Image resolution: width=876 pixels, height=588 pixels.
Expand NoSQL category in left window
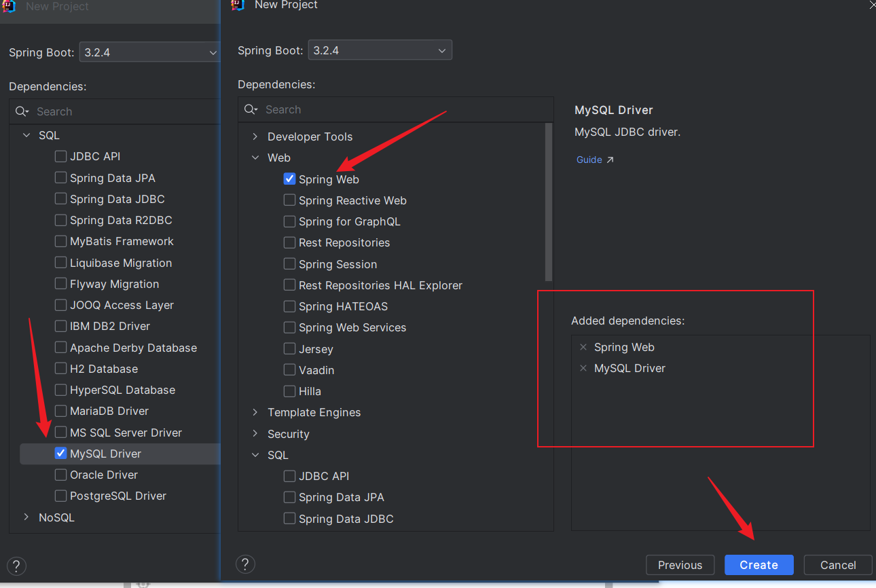pyautogui.click(x=26, y=517)
